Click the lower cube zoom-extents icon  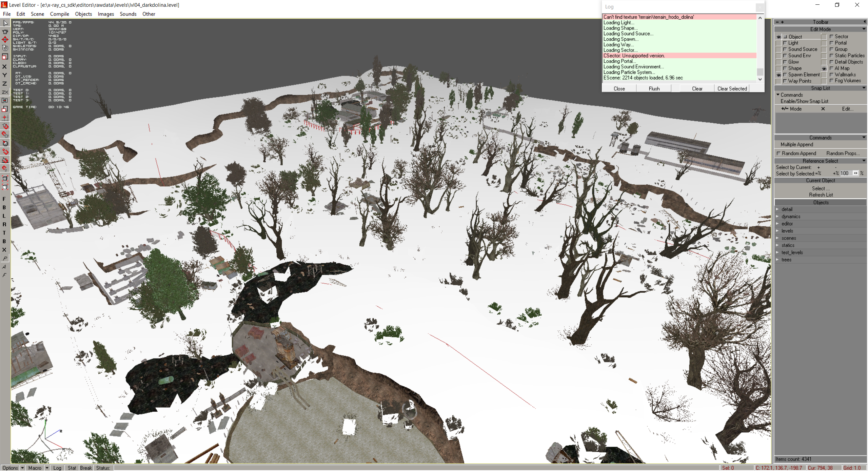[x=5, y=187]
